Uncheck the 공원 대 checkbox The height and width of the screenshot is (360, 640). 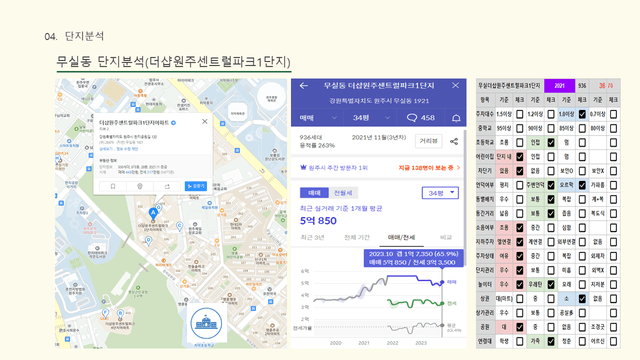coord(520,327)
